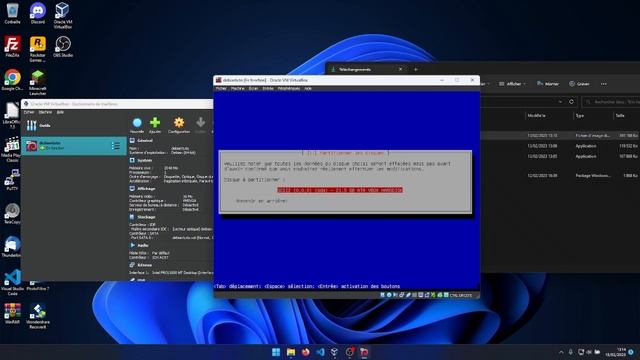
Task: Sort by the Taille column header
Action: 620,116
